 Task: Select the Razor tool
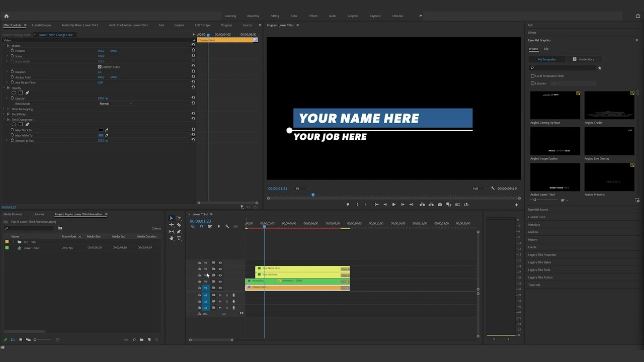pyautogui.click(x=179, y=225)
